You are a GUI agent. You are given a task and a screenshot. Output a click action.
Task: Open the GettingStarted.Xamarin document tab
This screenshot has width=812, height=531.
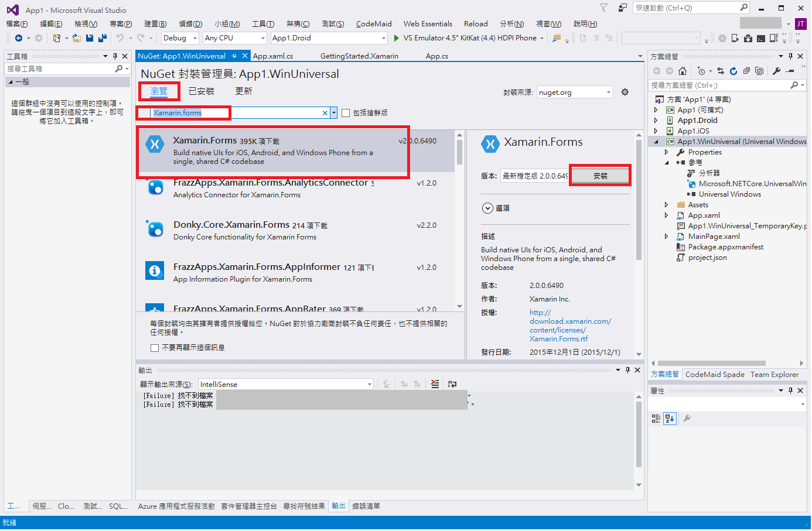click(x=359, y=56)
